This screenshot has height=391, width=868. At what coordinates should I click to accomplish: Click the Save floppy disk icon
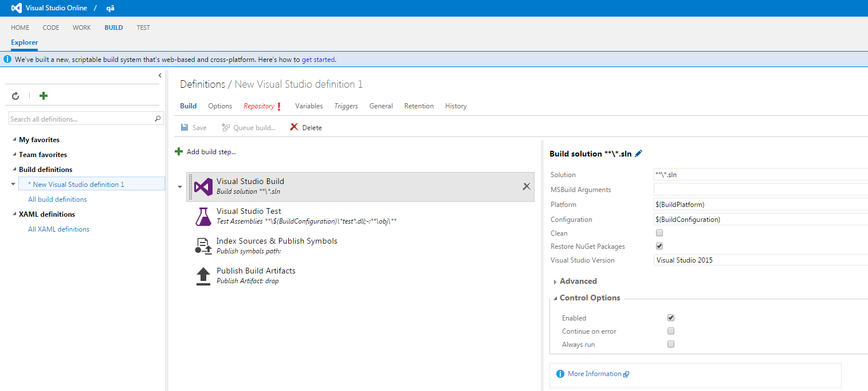tap(184, 127)
